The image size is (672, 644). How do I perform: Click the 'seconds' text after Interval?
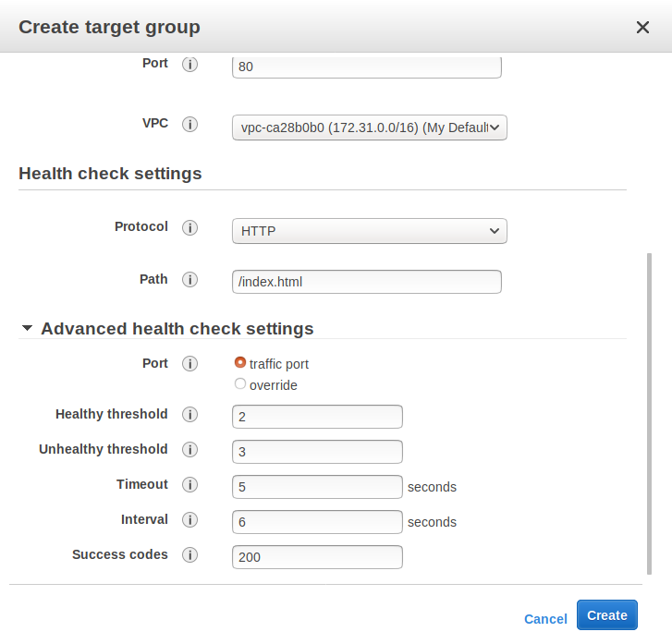click(432, 522)
